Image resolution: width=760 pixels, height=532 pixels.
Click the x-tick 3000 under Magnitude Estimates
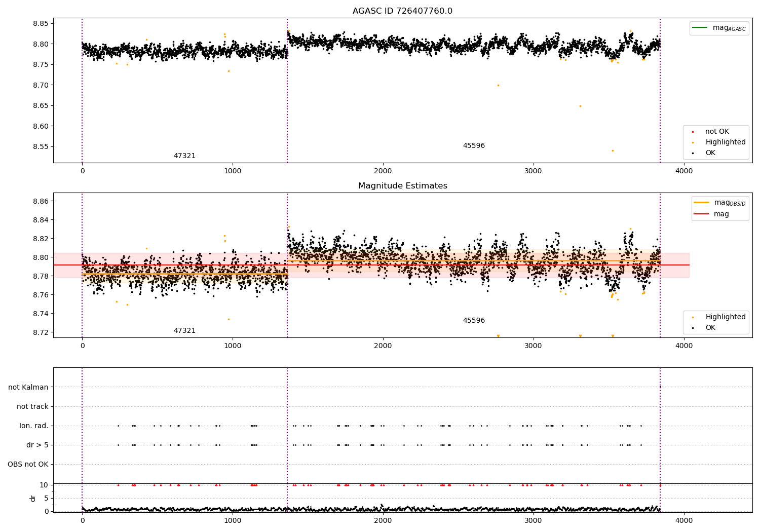pyautogui.click(x=534, y=346)
